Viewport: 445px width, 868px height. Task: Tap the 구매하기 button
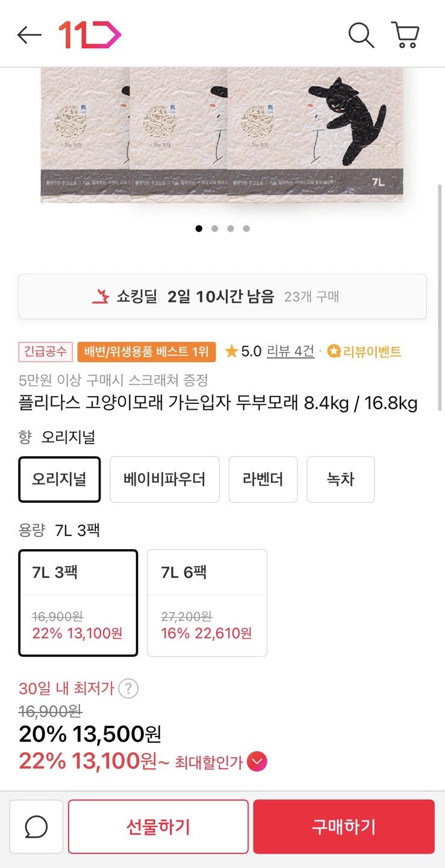(x=344, y=827)
